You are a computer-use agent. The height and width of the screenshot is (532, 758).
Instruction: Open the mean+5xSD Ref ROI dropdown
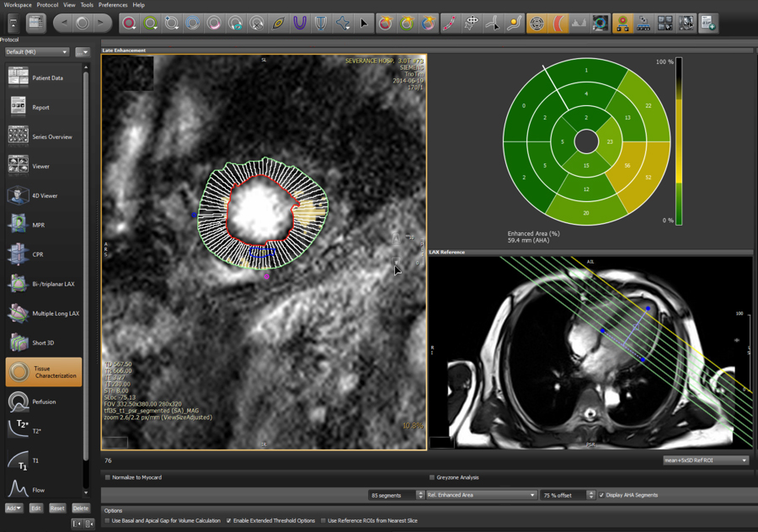coord(706,460)
